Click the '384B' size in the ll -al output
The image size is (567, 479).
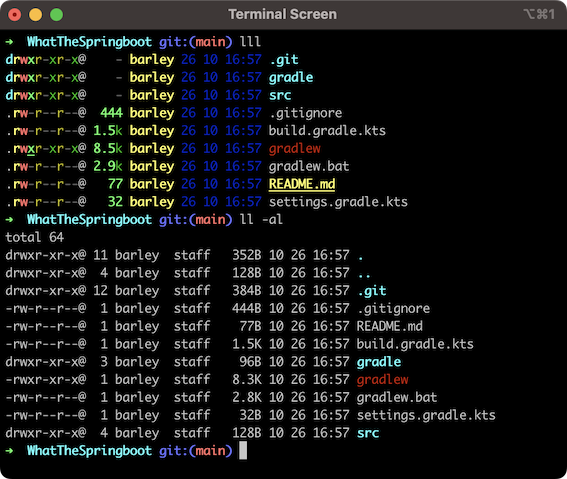[247, 290]
